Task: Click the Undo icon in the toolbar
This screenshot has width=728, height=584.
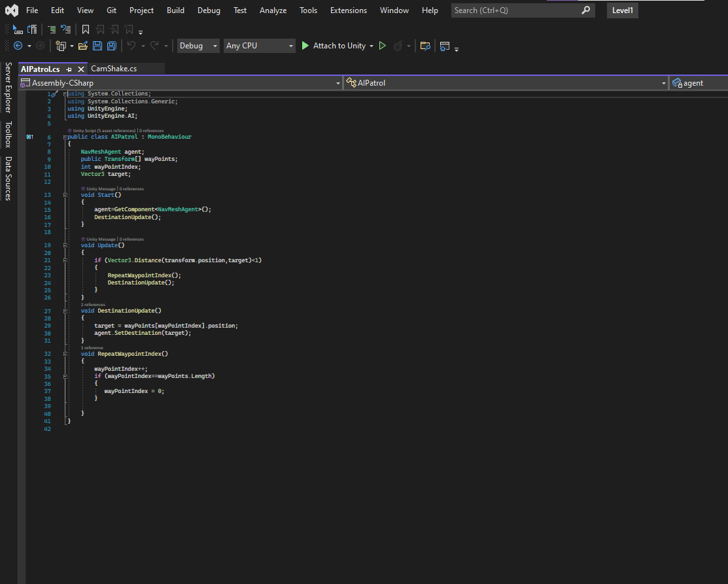Action: [x=131, y=46]
